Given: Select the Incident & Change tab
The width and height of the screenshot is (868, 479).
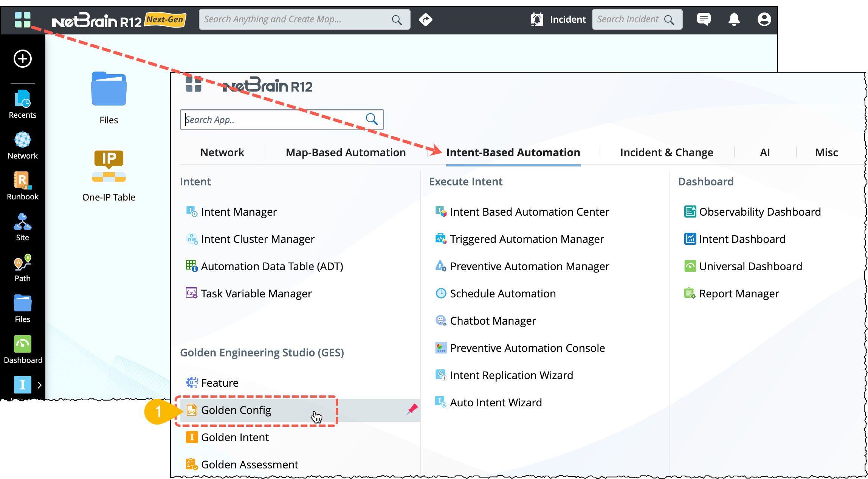Looking at the screenshot, I should [x=666, y=152].
